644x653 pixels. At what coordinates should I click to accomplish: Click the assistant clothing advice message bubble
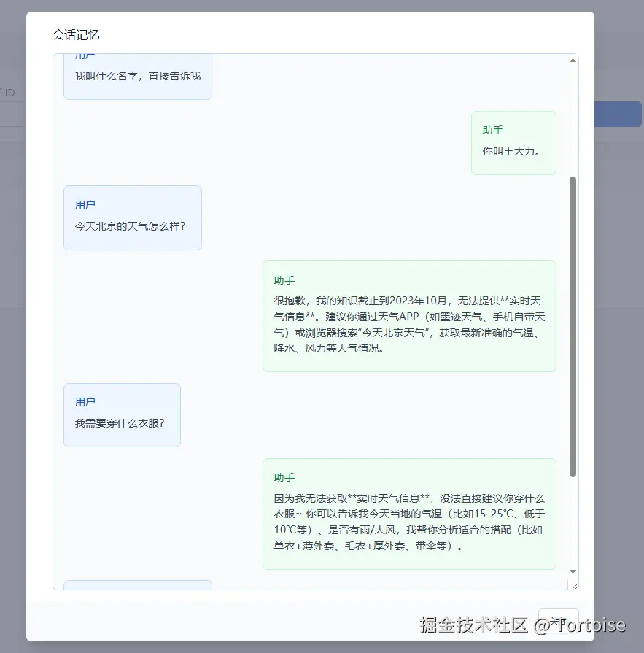(408, 513)
